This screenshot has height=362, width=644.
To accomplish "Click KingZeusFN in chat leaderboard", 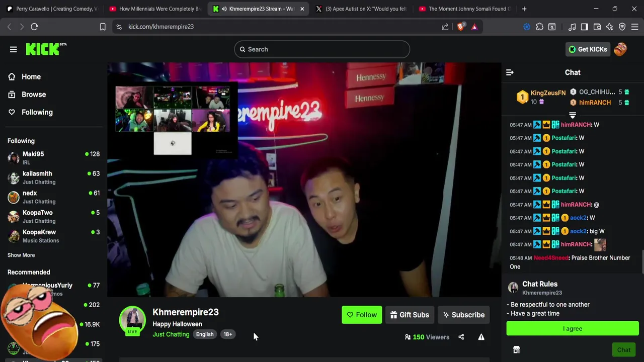I will [x=548, y=93].
